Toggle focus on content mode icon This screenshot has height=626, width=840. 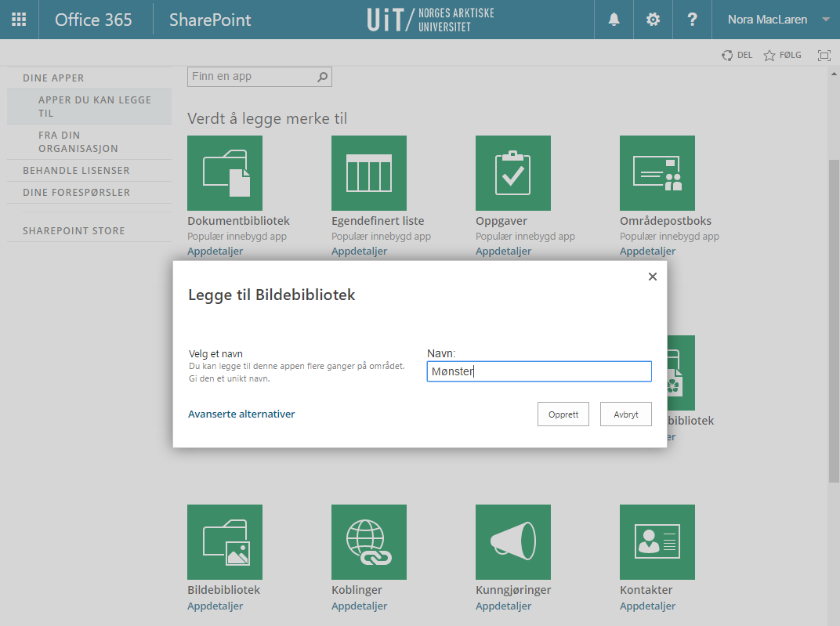click(x=824, y=55)
